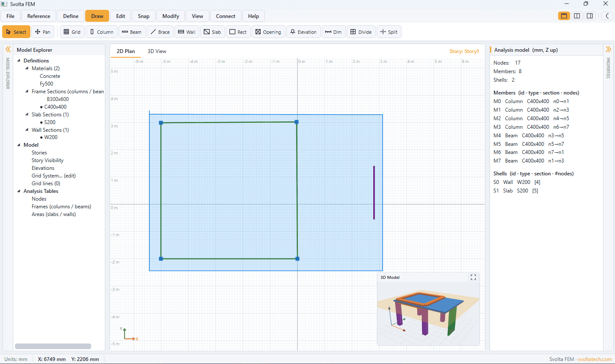Viewport: 615px width, 364px height.
Task: Collapse the Wall Sections (1) node
Action: pos(27,130)
